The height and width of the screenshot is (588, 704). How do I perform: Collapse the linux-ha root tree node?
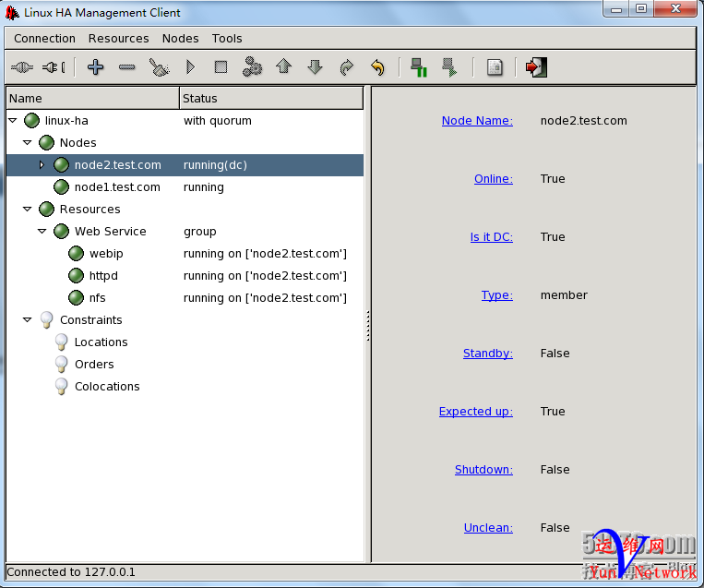[13, 120]
